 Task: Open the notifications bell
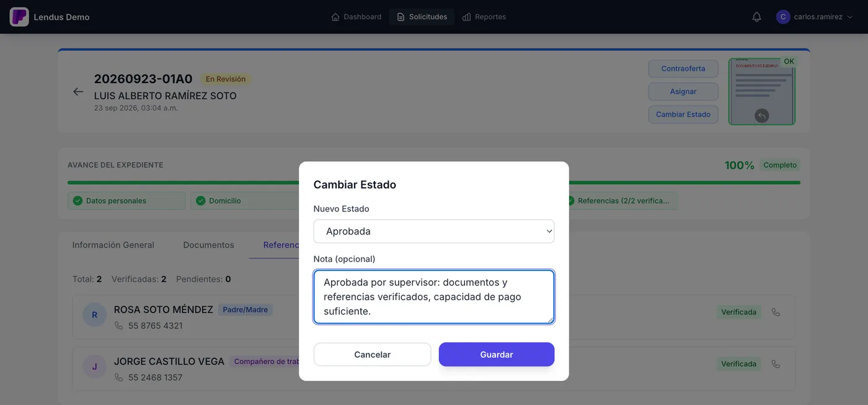756,17
